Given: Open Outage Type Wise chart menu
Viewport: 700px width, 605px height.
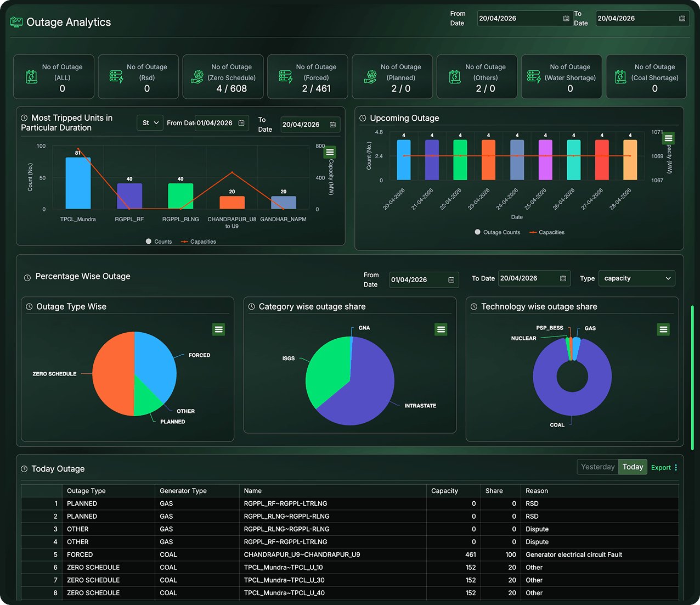Looking at the screenshot, I should click(x=218, y=329).
